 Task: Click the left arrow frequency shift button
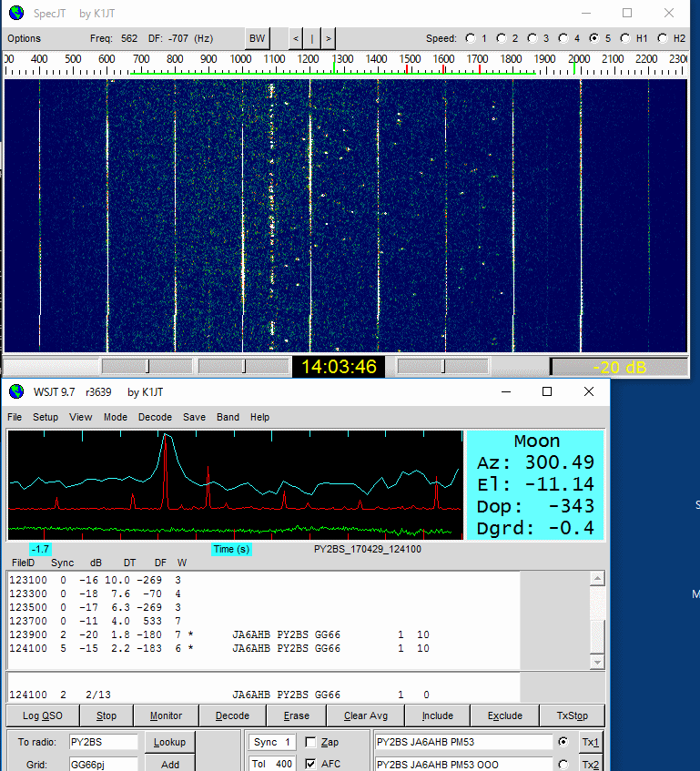click(x=295, y=38)
